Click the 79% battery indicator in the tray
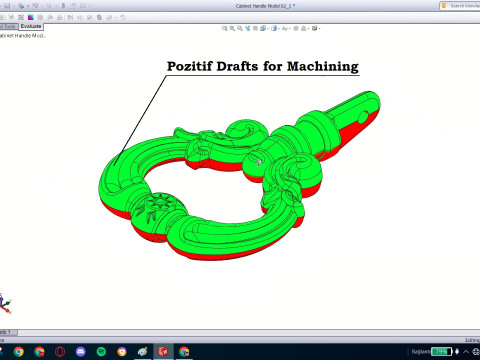Screen dimensions: 480x360 click(441, 351)
